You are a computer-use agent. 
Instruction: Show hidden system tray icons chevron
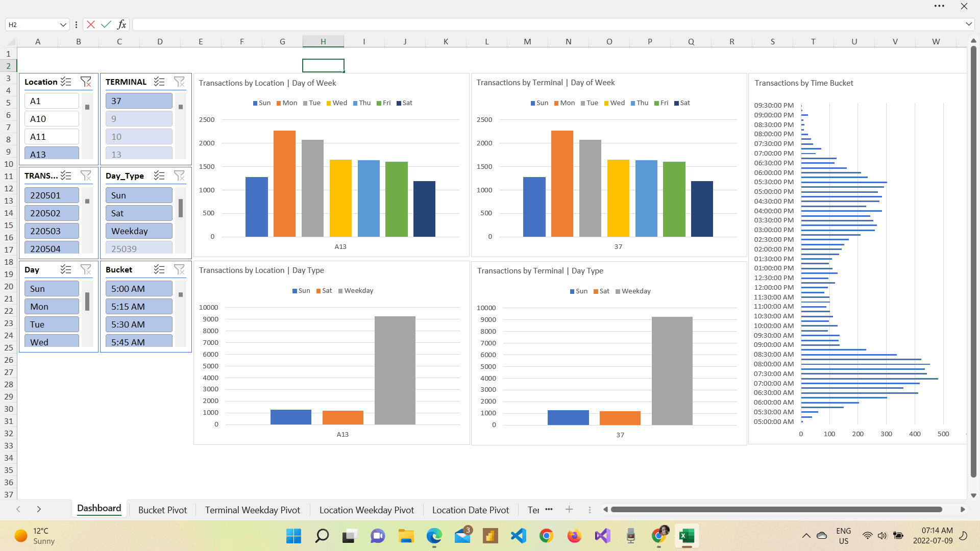pos(806,536)
